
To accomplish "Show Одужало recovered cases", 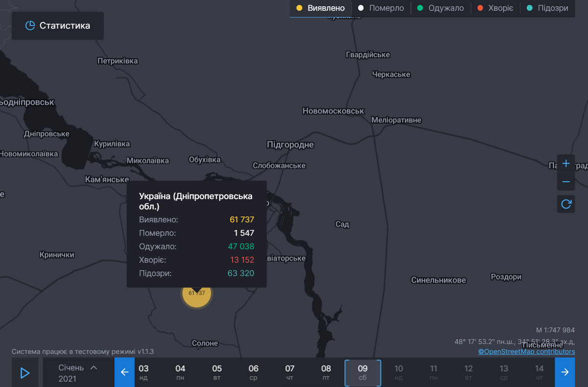I will [x=441, y=8].
